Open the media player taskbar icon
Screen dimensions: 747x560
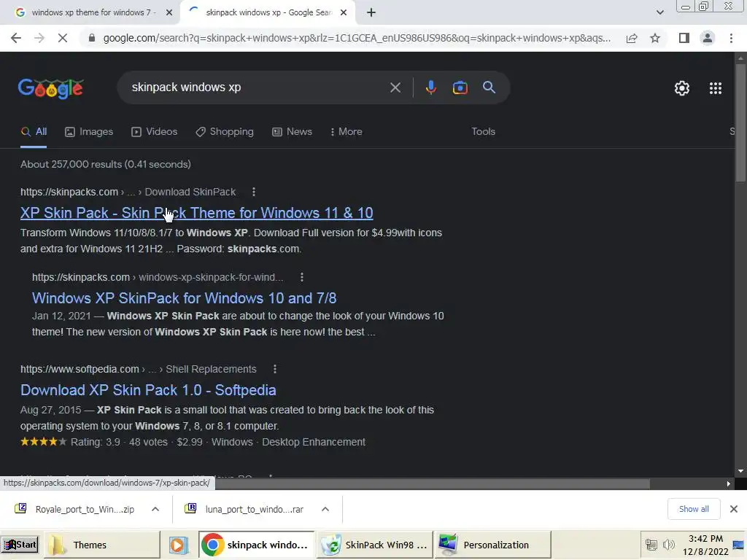point(178,545)
